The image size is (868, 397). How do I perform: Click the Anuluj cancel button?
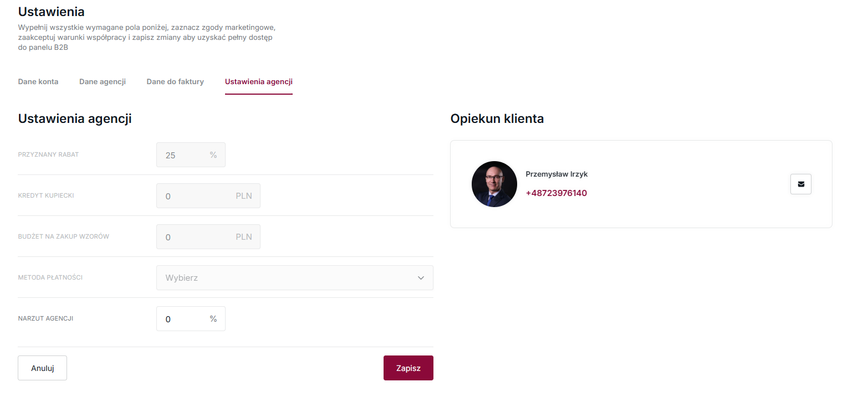click(x=42, y=368)
